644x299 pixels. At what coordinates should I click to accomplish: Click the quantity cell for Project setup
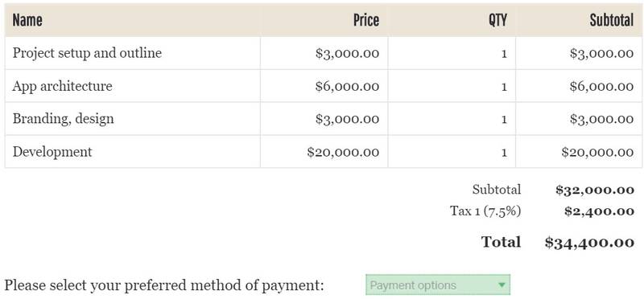(x=452, y=53)
